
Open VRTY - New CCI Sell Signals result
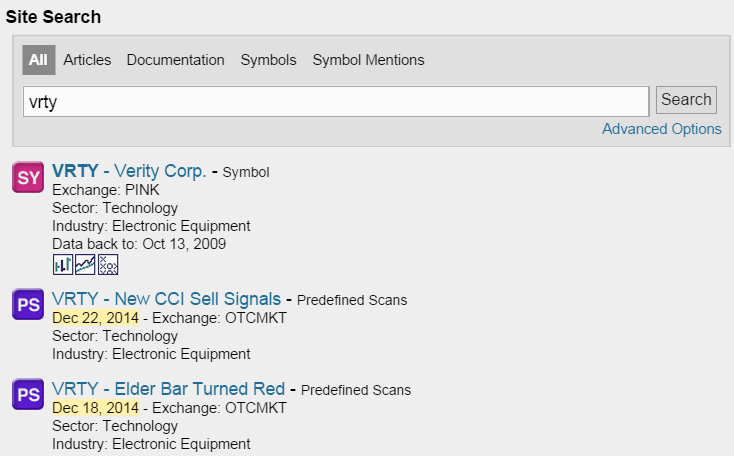tap(167, 299)
